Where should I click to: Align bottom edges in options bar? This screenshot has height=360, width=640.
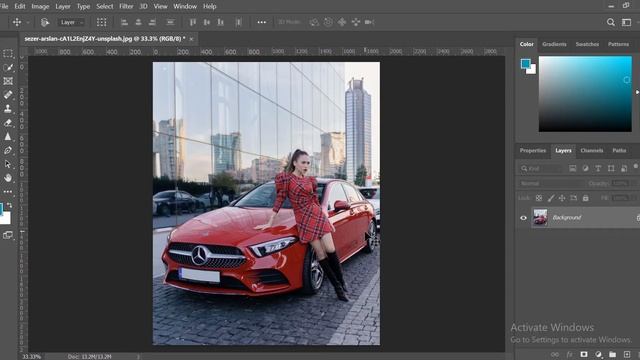pyautogui.click(x=221, y=22)
